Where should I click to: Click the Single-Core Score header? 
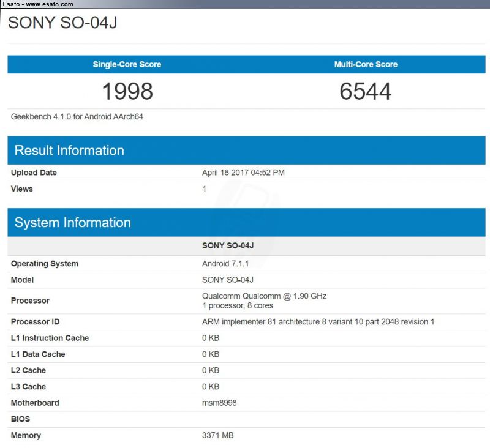[x=127, y=64]
